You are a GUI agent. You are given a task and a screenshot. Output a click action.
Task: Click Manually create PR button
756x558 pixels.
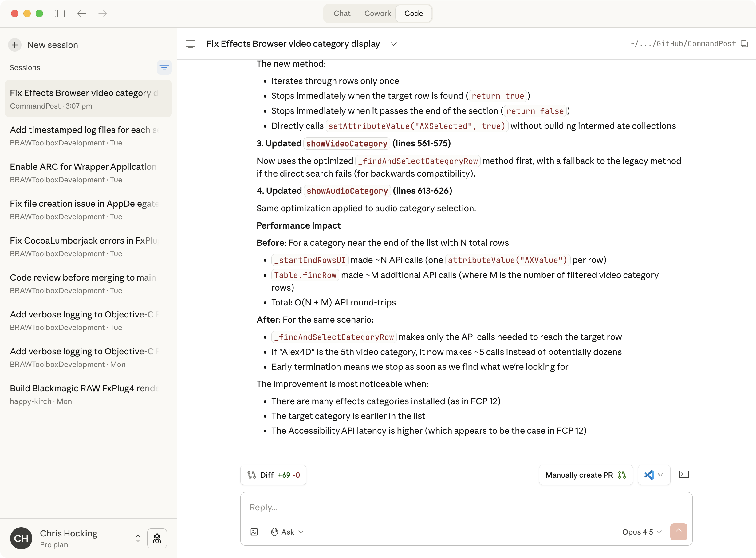tap(585, 475)
